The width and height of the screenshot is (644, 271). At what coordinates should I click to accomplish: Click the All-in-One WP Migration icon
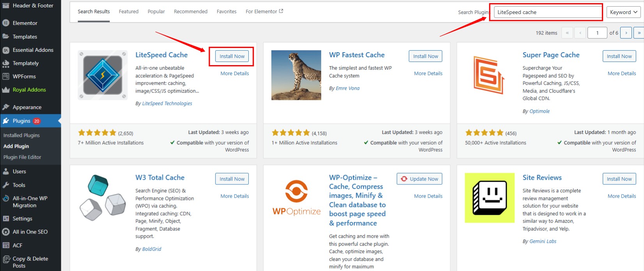tap(6, 198)
